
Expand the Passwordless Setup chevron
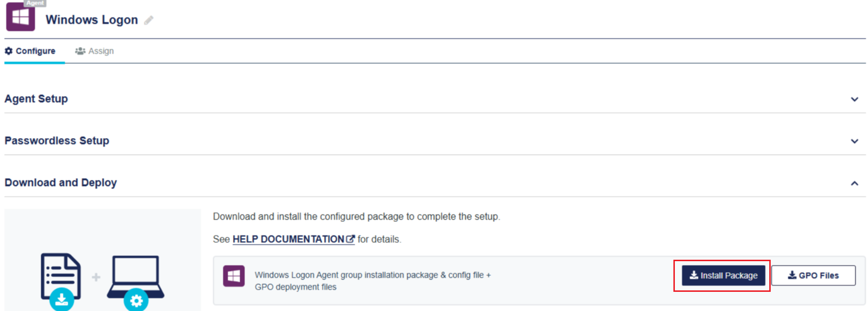tap(854, 141)
